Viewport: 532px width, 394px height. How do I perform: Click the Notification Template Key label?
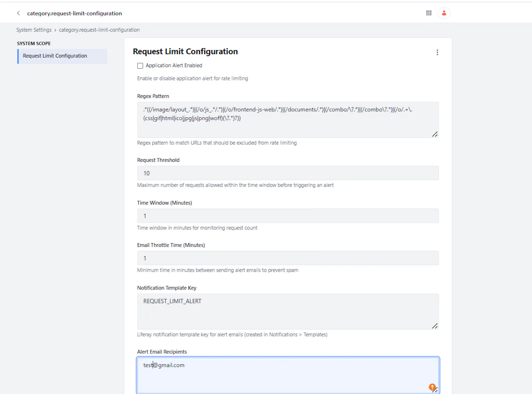coord(167,288)
